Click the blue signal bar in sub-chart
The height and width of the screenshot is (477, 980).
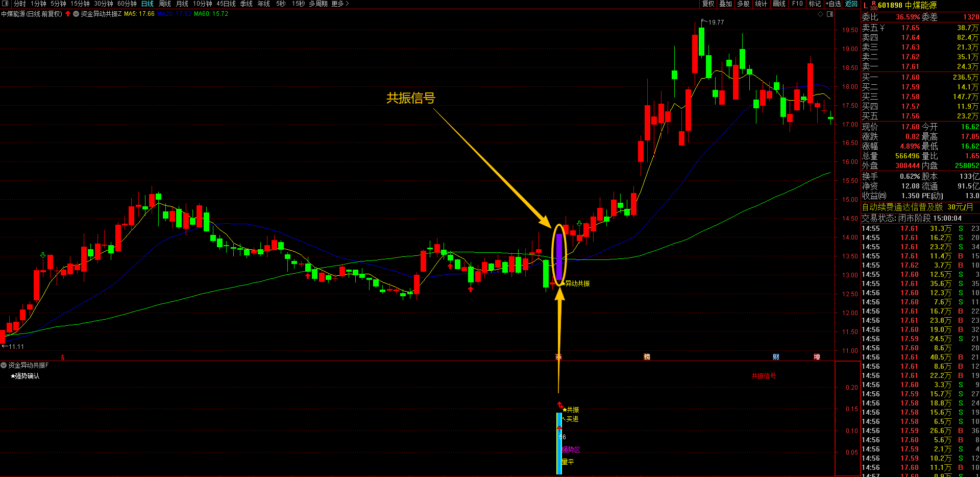[559, 443]
